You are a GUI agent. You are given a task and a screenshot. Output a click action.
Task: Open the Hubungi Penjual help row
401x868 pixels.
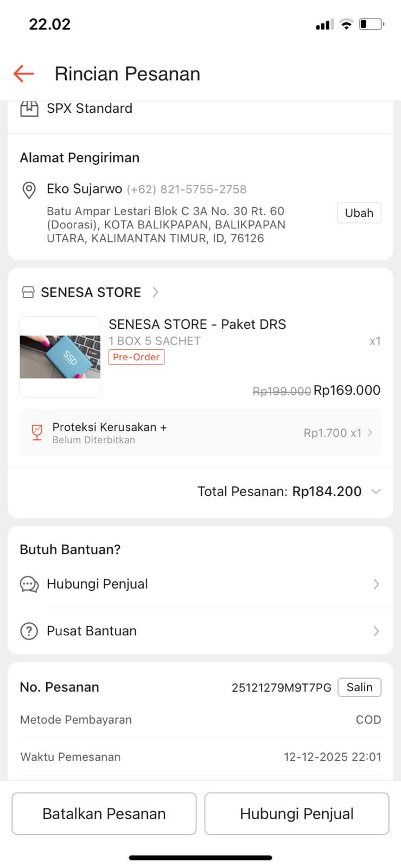[200, 584]
